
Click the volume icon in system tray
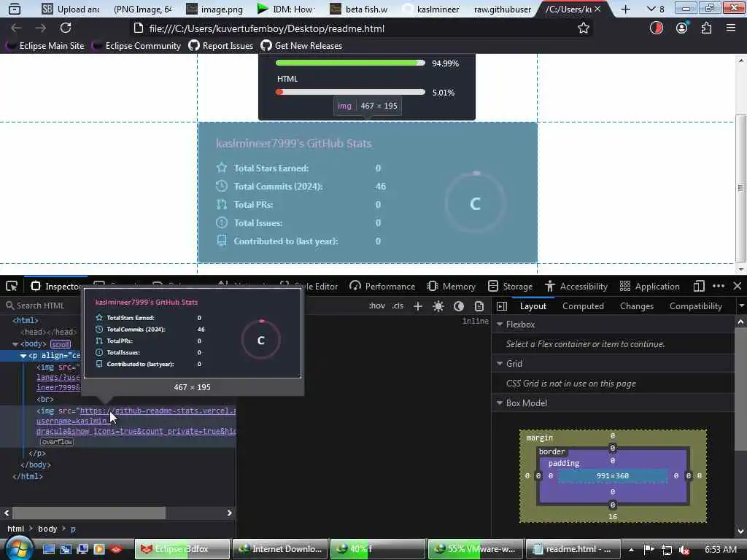pos(684,549)
